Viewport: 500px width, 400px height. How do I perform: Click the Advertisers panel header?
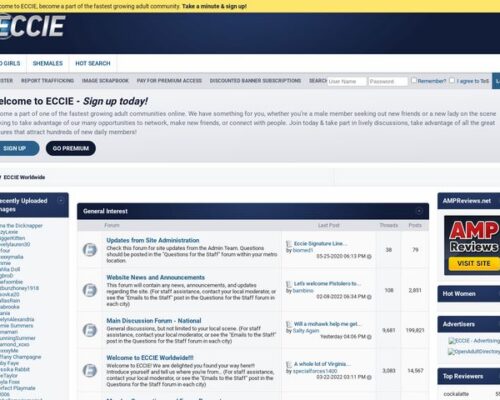pyautogui.click(x=469, y=324)
